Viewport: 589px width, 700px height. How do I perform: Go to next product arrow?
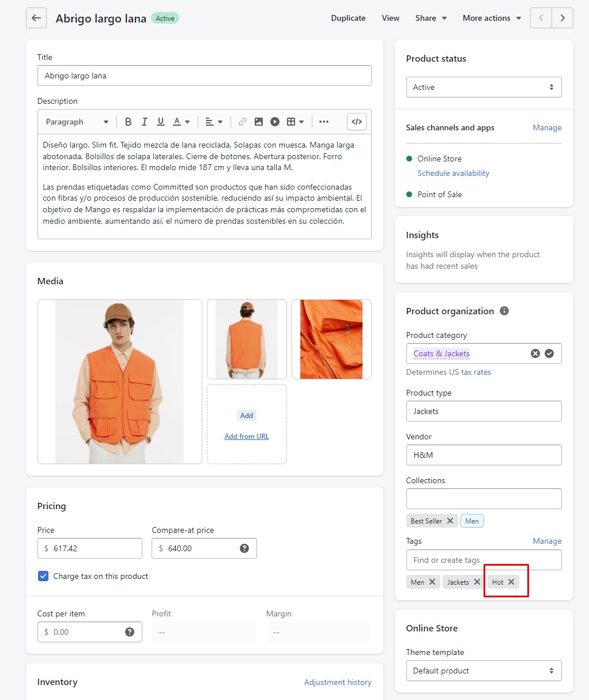tap(562, 18)
